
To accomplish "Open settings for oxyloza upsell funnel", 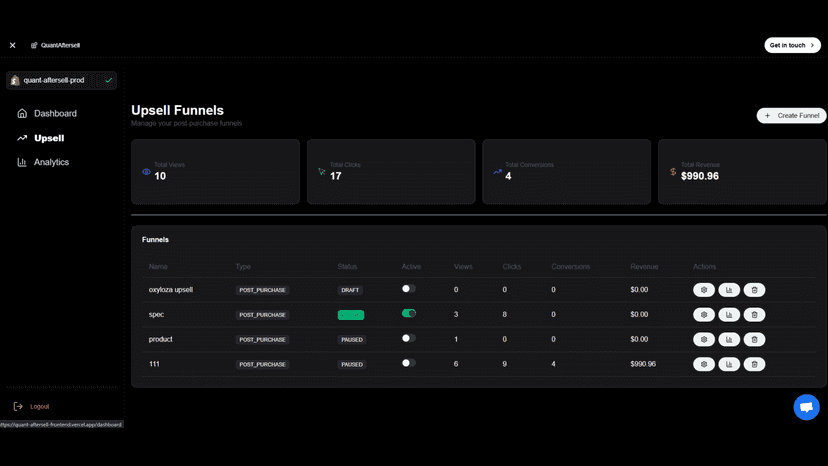I will click(x=704, y=290).
